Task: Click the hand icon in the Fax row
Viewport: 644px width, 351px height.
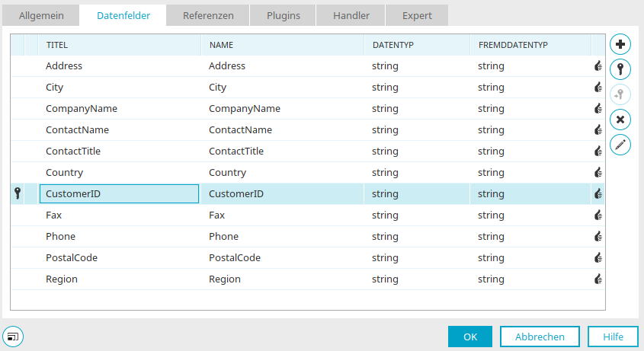Action: click(598, 215)
